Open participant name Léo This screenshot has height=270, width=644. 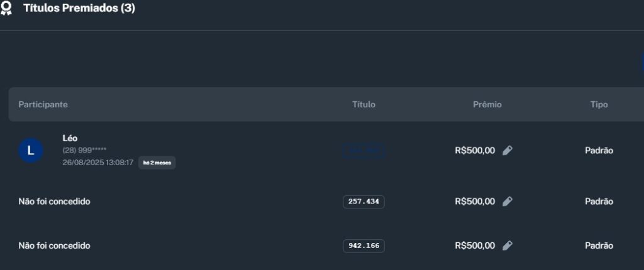point(70,138)
